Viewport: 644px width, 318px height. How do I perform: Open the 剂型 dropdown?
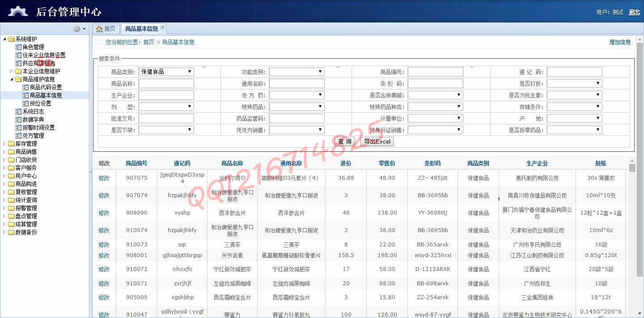coord(166,106)
